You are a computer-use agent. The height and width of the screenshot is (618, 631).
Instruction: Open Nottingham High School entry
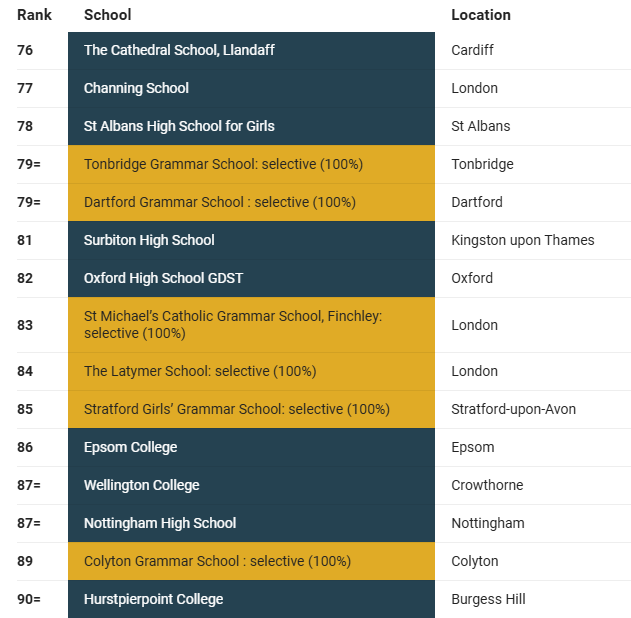pyautogui.click(x=160, y=523)
